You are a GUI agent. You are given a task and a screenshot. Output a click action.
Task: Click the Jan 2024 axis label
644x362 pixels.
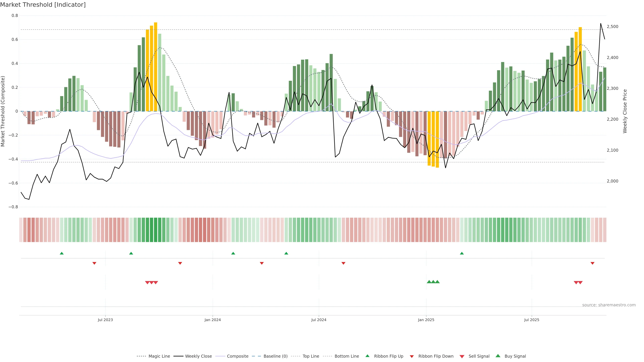(212, 320)
